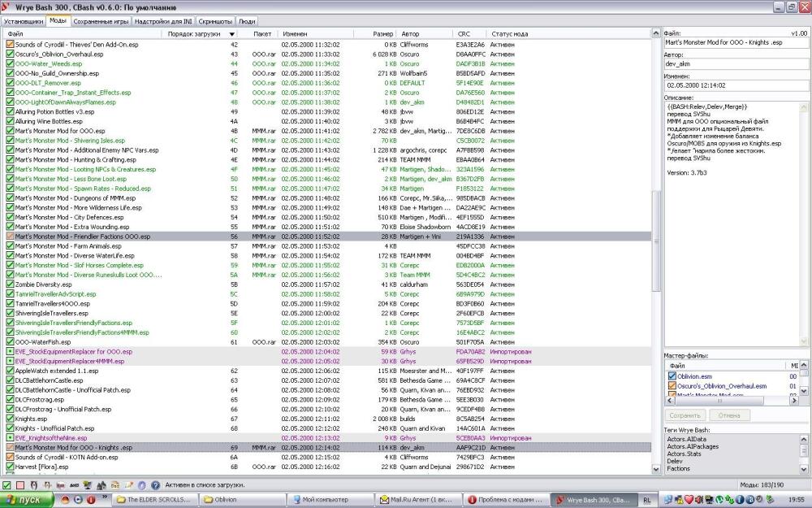Toggle checkbox for Knights.esp

10,419
